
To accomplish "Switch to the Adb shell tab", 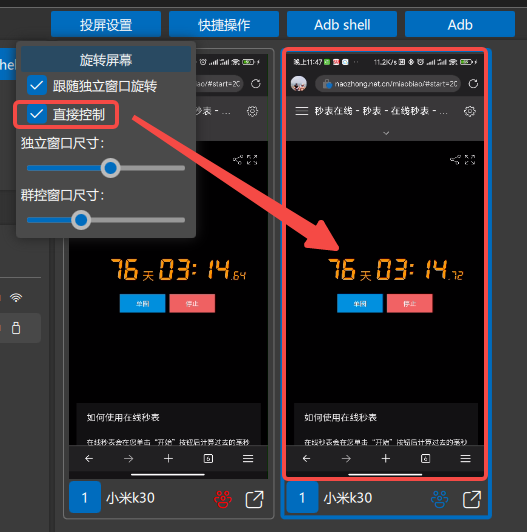I will pyautogui.click(x=342, y=24).
